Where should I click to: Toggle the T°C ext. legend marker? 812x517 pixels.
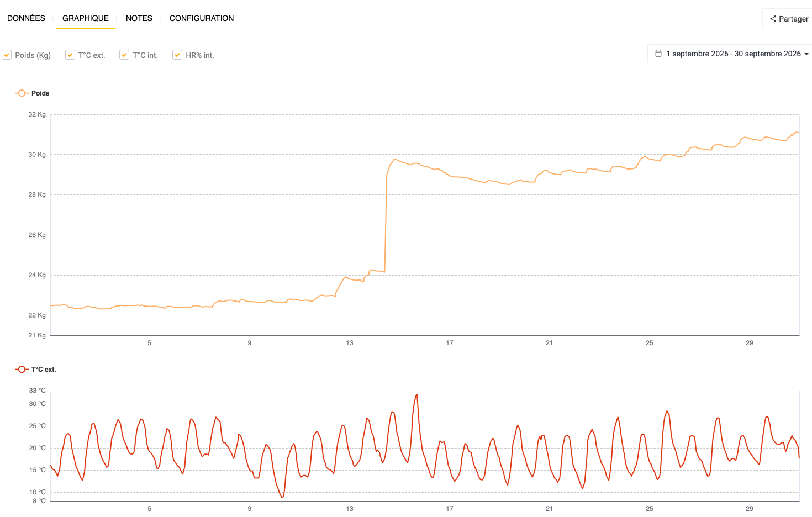22,369
